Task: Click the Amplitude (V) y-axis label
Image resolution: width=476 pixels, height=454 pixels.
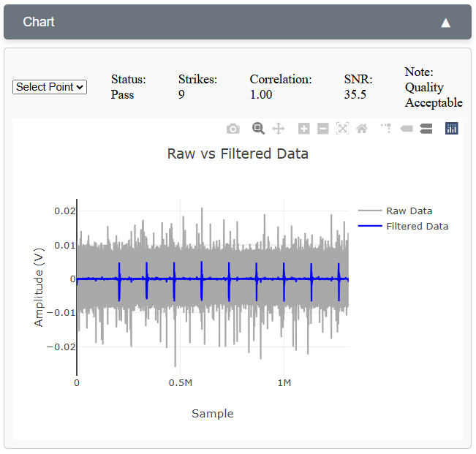Action: [x=39, y=287]
